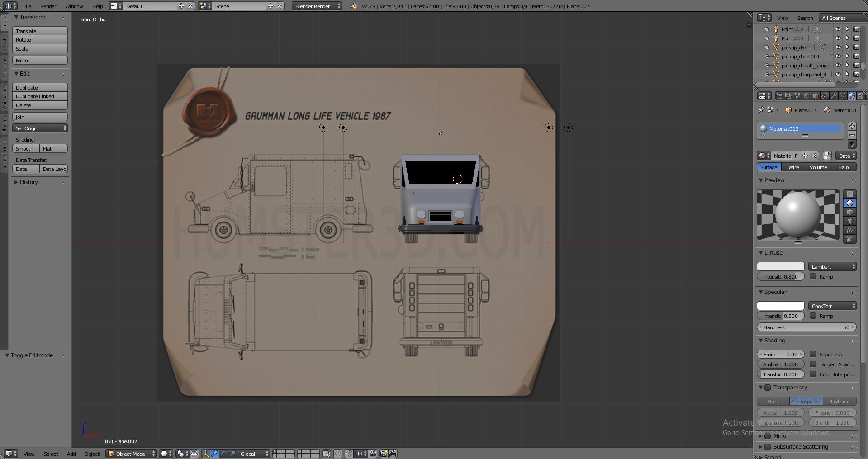Open the Blender Render engine dropdown
The height and width of the screenshot is (459, 868).
pyautogui.click(x=317, y=6)
